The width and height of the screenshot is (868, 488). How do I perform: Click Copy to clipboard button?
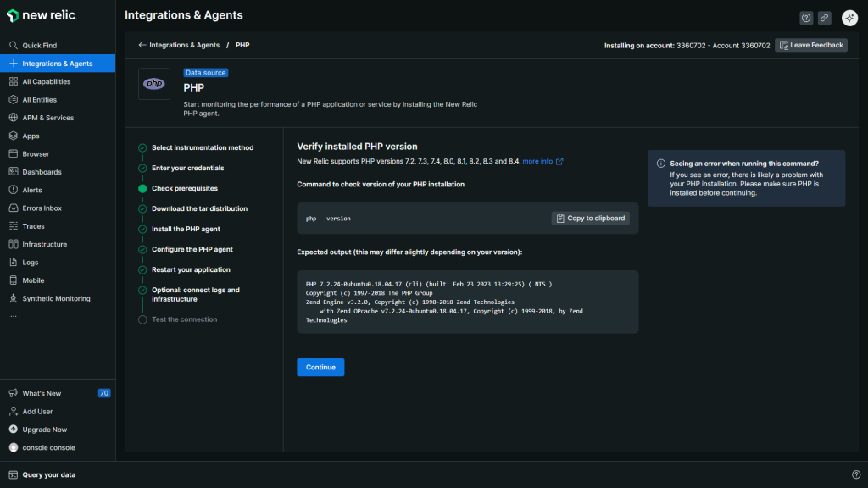(590, 219)
